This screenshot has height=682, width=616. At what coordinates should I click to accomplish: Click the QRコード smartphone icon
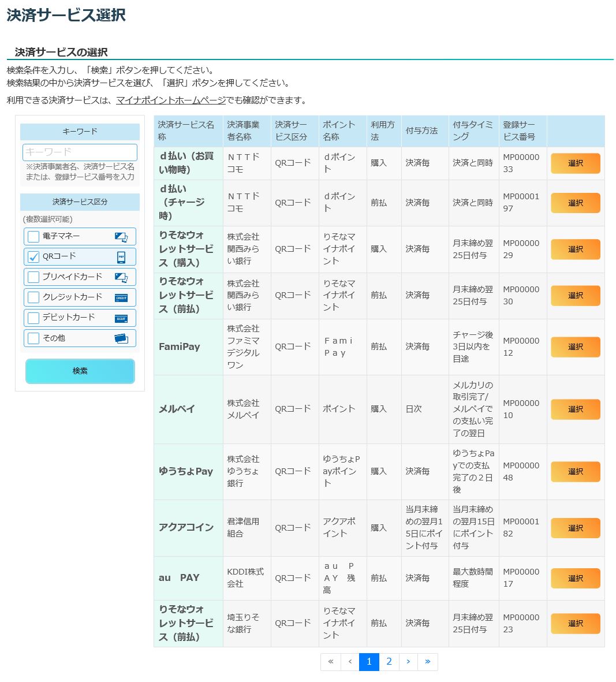click(x=121, y=257)
